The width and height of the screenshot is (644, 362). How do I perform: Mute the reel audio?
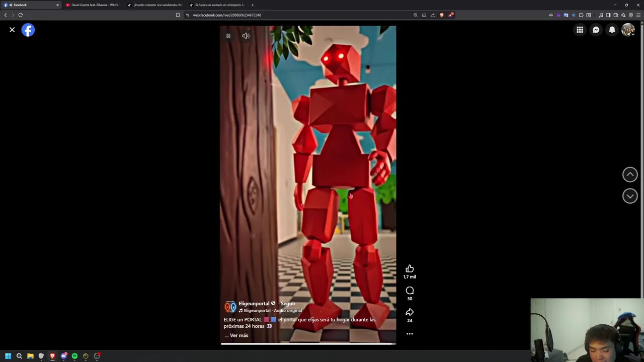point(246,36)
